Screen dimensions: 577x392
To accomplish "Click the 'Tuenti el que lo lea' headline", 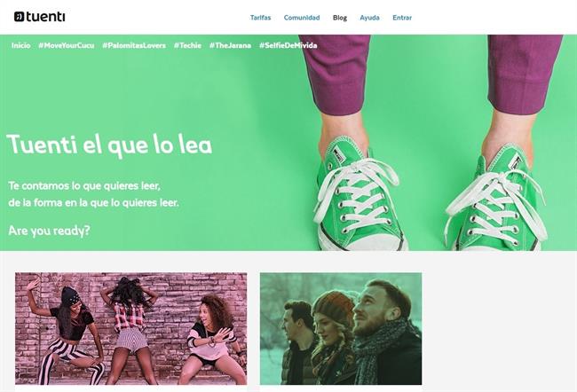I will pos(109,145).
